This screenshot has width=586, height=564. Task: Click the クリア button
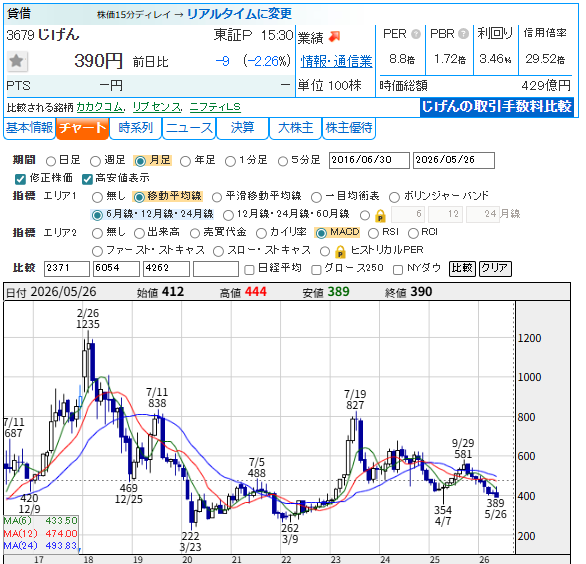(x=495, y=268)
